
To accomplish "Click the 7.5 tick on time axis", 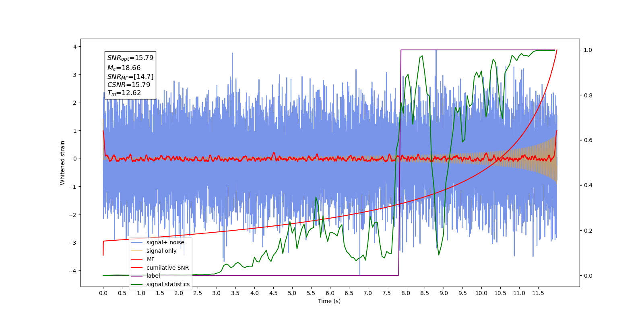I will [x=387, y=293].
